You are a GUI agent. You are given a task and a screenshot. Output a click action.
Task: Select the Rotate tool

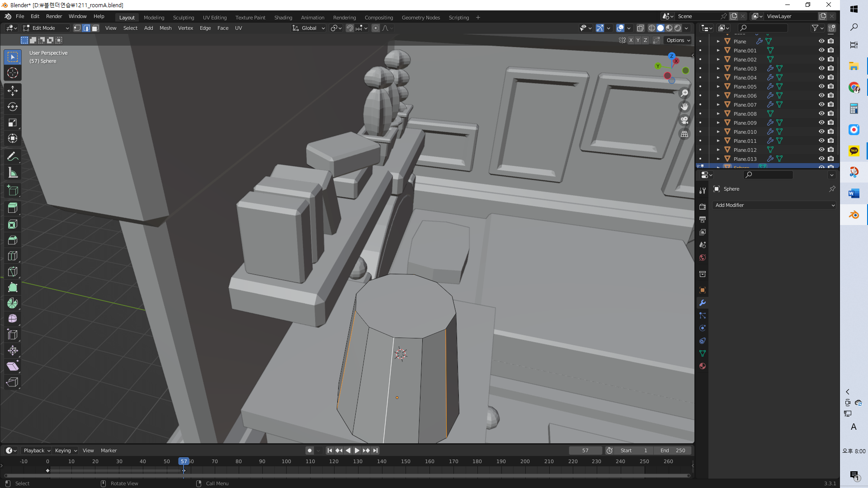[13, 107]
